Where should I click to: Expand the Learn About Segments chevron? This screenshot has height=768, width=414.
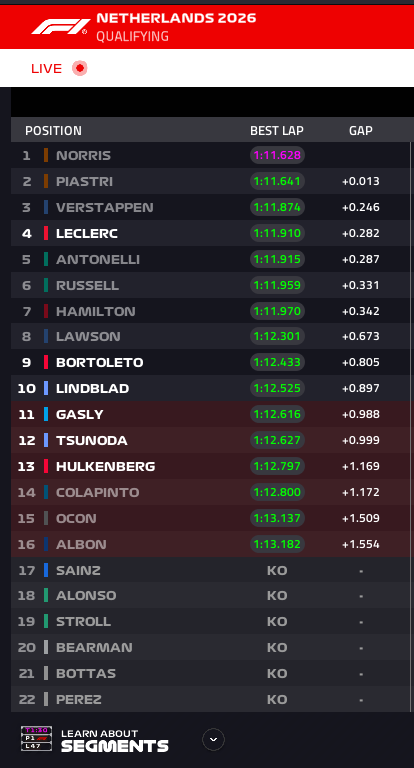[213, 740]
